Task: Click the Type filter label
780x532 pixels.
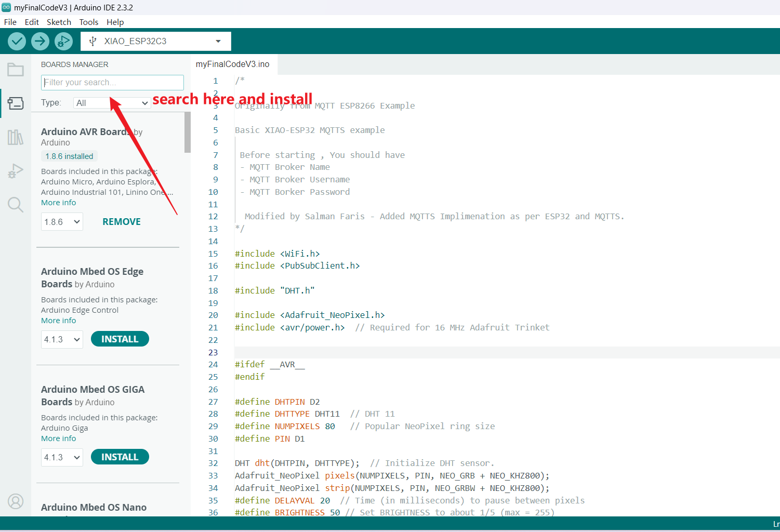Action: coord(51,103)
